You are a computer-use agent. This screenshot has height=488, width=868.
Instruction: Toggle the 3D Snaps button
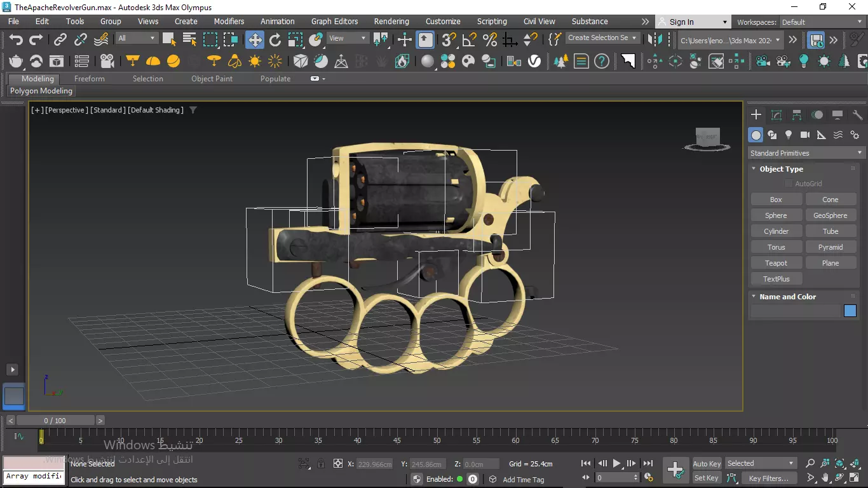[449, 40]
